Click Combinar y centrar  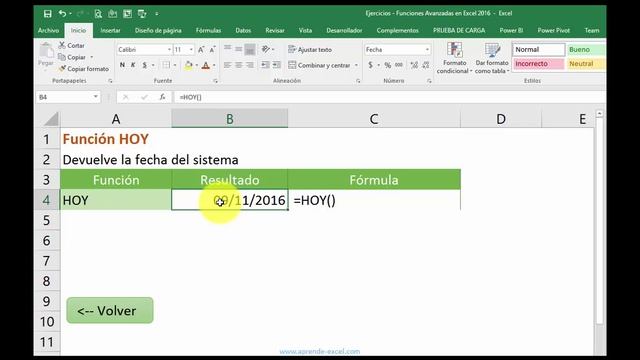click(x=319, y=65)
